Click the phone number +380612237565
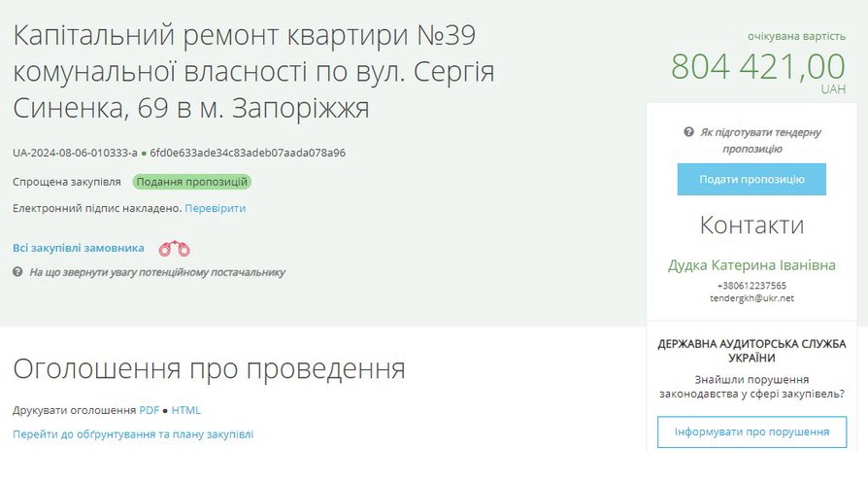Viewport: 868px width, 483px height. (x=751, y=286)
